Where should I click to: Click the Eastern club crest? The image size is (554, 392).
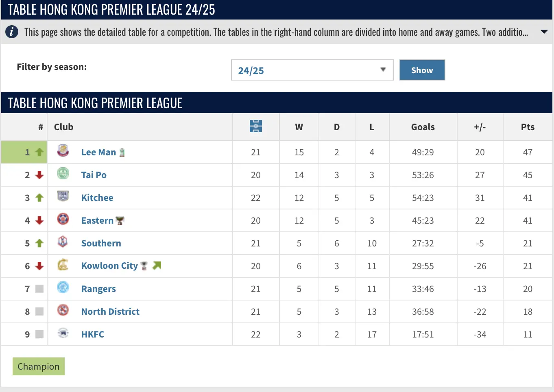click(63, 219)
